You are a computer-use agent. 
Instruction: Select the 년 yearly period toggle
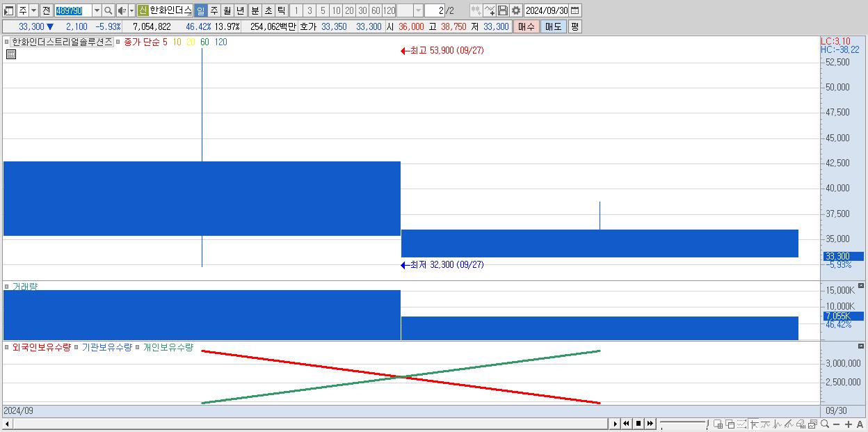point(240,10)
